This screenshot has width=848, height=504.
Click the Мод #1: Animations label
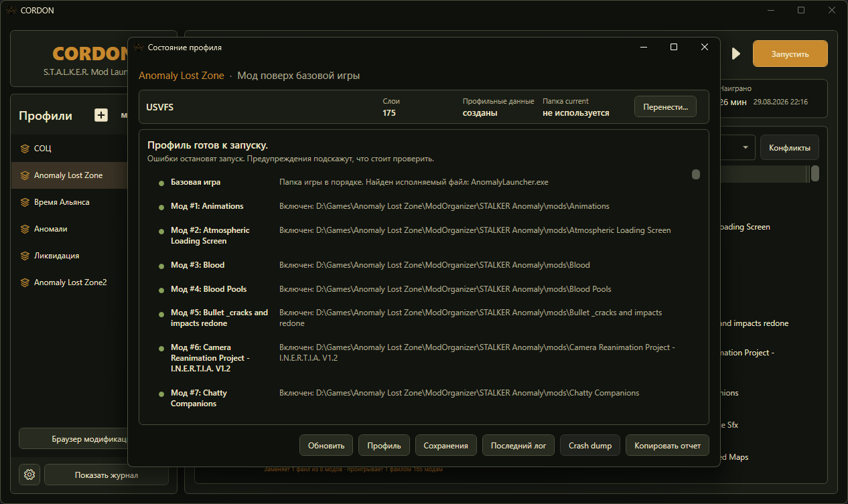point(207,206)
